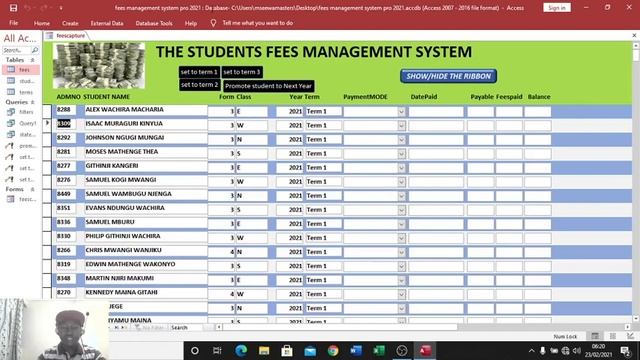Image resolution: width=640 pixels, height=360 pixels.
Task: Open the Database Tools tab
Action: (x=154, y=23)
